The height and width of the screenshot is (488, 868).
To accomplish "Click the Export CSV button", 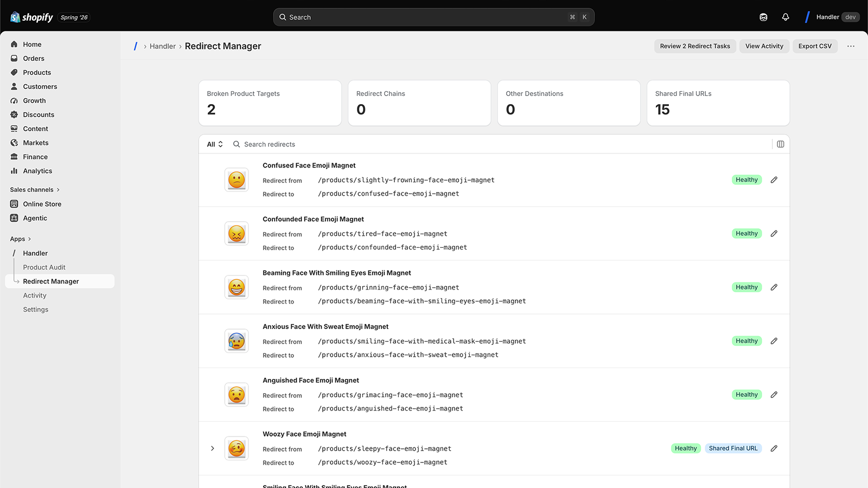I will tap(815, 46).
